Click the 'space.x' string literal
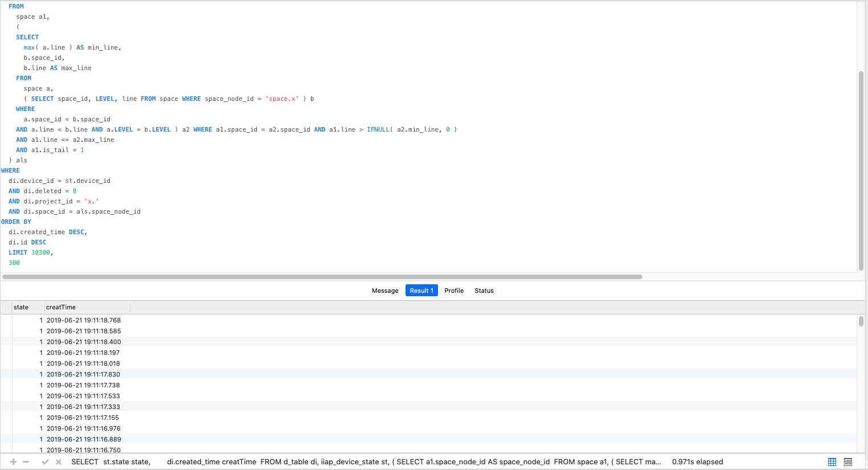 pyautogui.click(x=283, y=99)
